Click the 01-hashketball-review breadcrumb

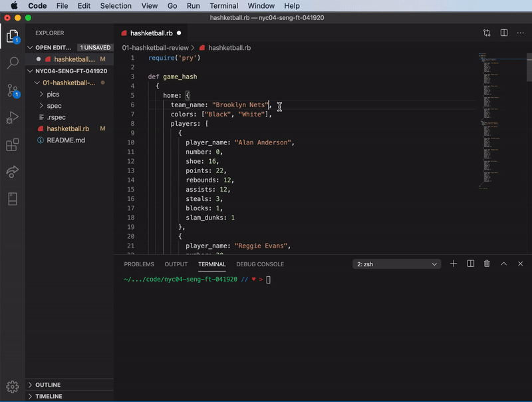click(x=155, y=48)
